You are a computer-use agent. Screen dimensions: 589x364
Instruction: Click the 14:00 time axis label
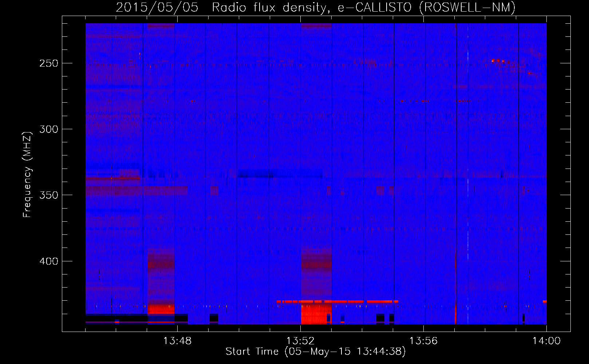[x=546, y=341]
